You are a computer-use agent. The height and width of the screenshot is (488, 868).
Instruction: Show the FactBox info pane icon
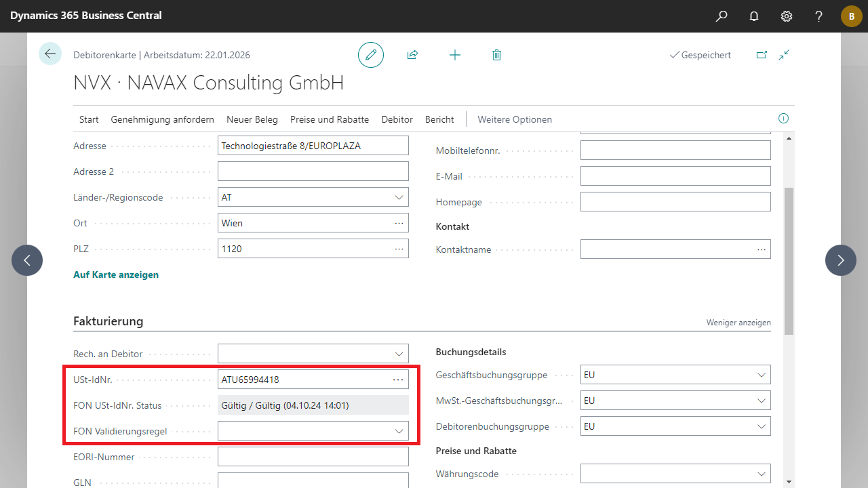pyautogui.click(x=784, y=119)
